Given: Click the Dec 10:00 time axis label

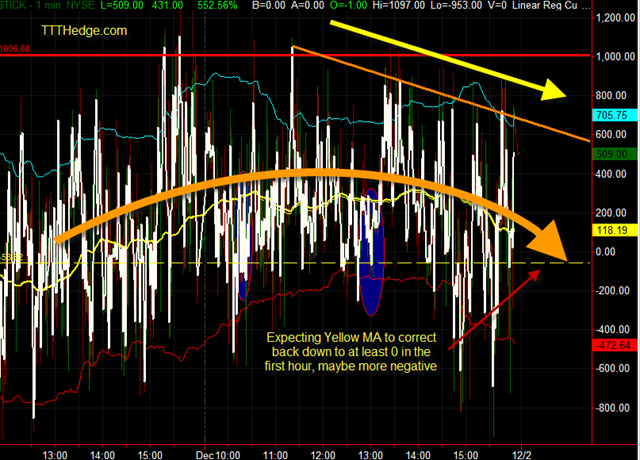Looking at the screenshot, I should point(218,455).
